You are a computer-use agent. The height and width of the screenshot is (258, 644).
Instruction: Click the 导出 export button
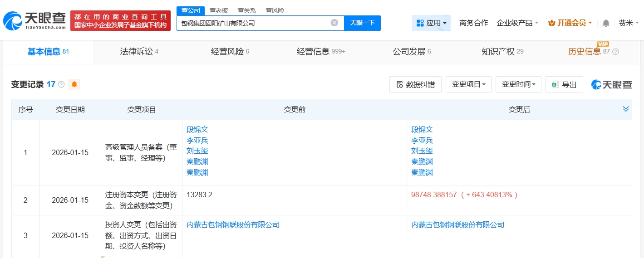pyautogui.click(x=564, y=84)
